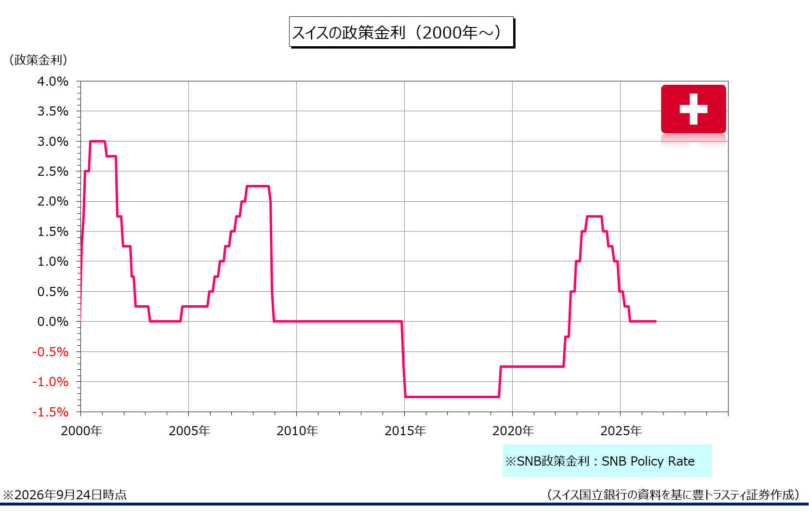
Task: Click the 2010年 x-axis label
Action: click(297, 430)
